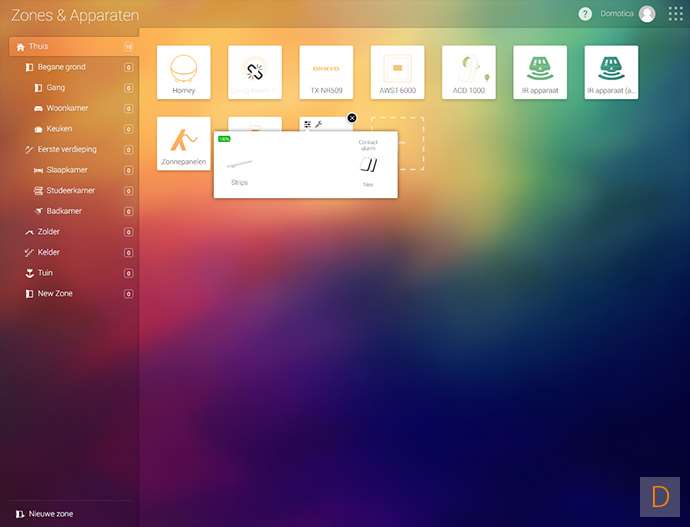Click the Domotica username label
Viewport: 690px width, 527px height.
pos(617,14)
